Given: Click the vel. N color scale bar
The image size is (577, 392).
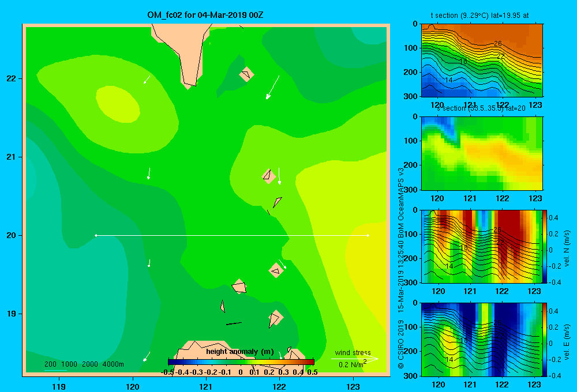Looking at the screenshot, I should [545, 246].
